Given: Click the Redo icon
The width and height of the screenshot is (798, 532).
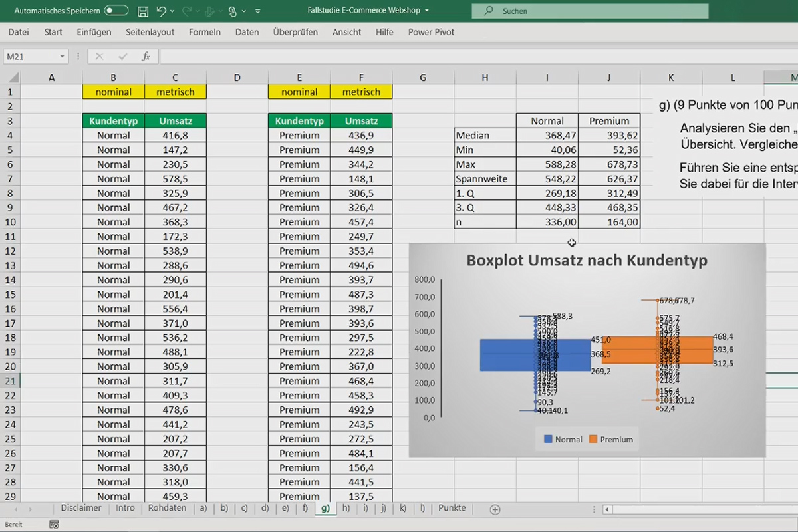Looking at the screenshot, I should (188, 11).
